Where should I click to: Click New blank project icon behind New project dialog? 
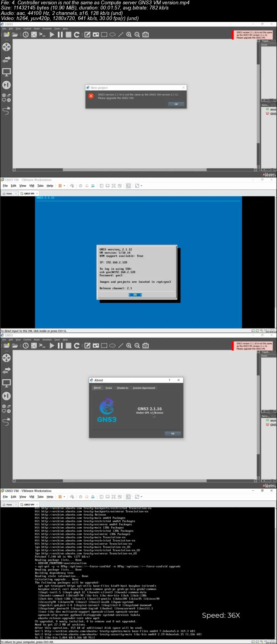tap(6, 35)
